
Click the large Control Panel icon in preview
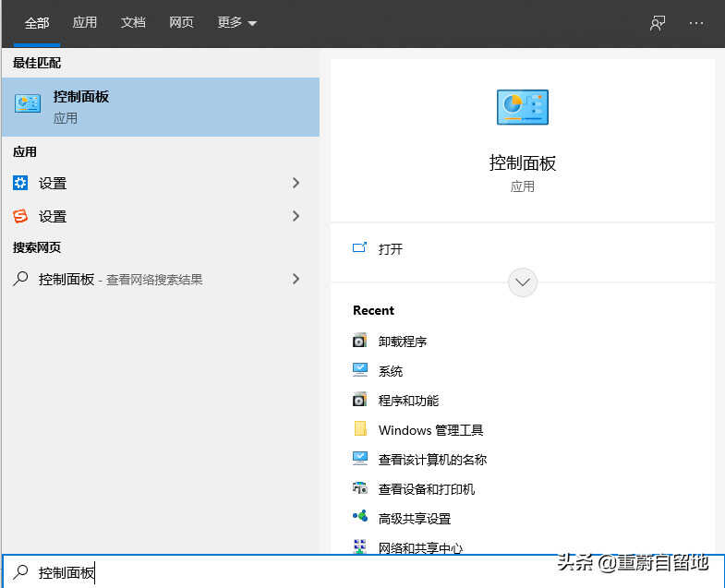tap(522, 107)
